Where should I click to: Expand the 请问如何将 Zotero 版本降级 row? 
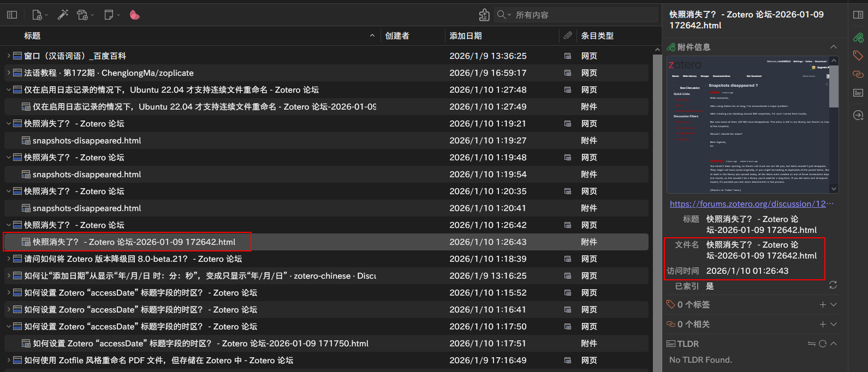point(9,259)
